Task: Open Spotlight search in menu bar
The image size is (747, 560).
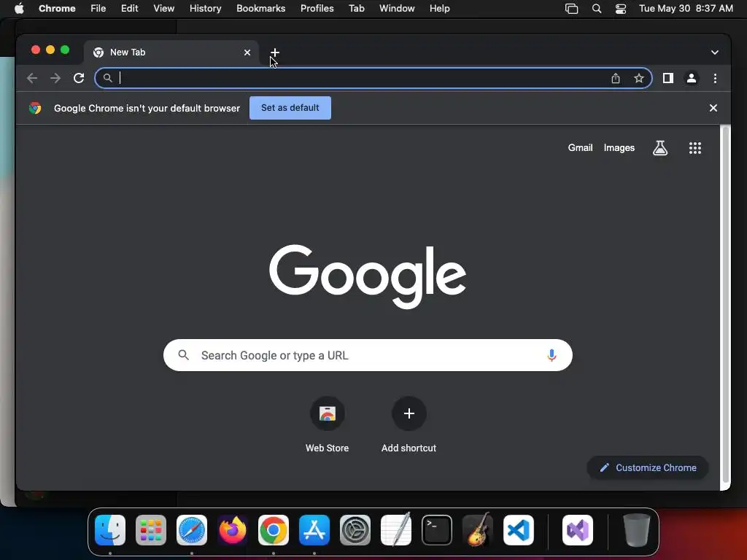Action: tap(597, 9)
